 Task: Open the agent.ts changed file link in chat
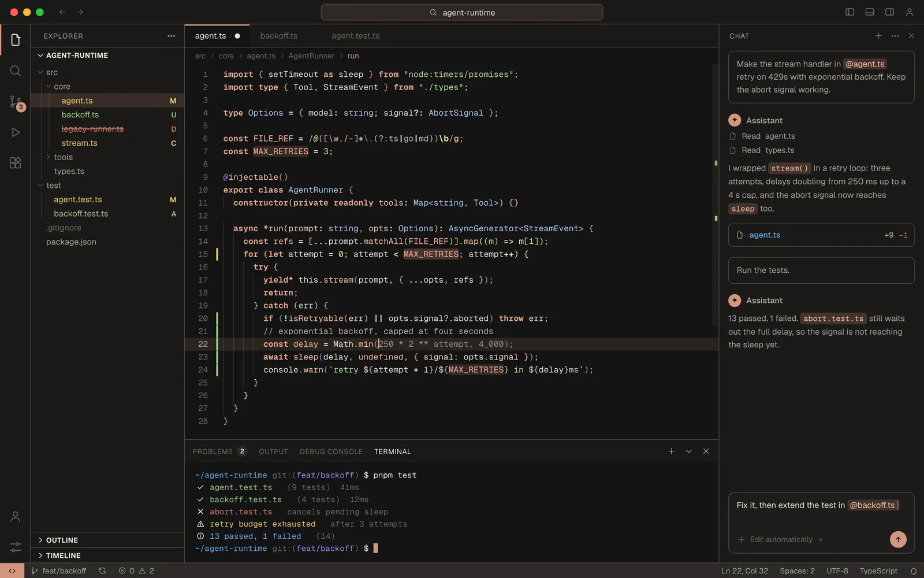pyautogui.click(x=821, y=235)
